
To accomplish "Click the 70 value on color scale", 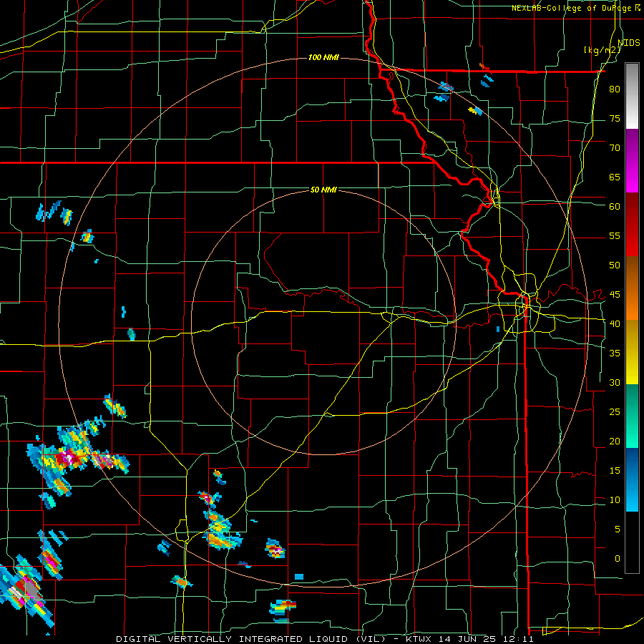I will pos(615,148).
